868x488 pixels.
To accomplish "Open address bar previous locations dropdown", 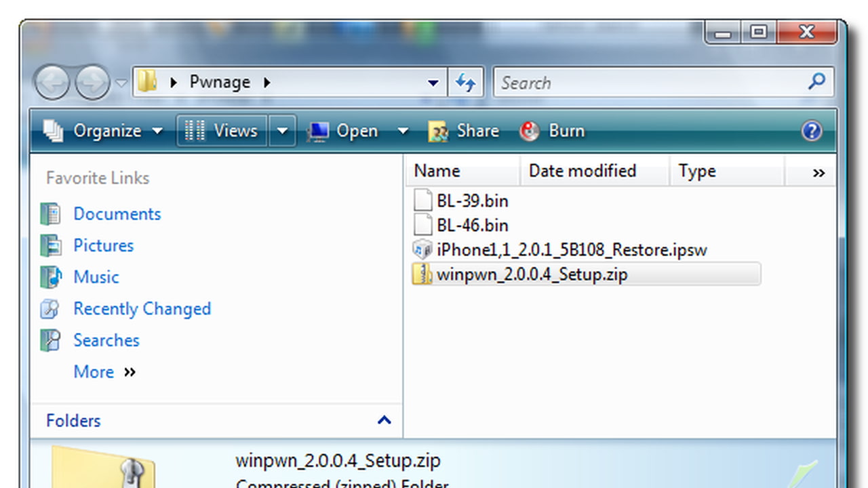I will click(x=433, y=83).
